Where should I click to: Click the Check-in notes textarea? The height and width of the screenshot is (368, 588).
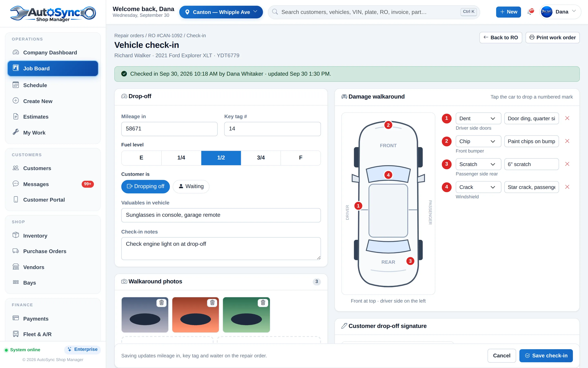221,248
